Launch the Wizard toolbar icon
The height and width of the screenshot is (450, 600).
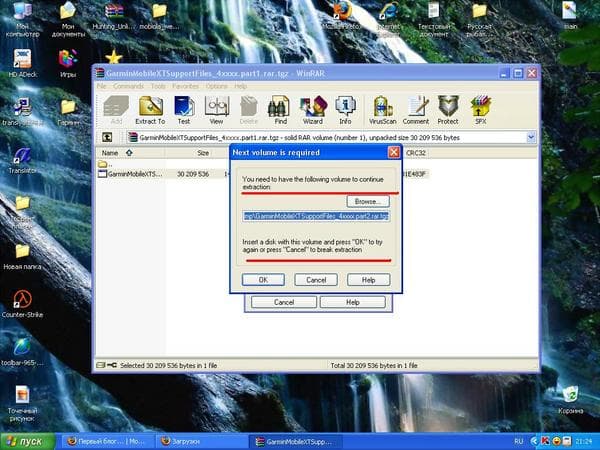coord(313,110)
